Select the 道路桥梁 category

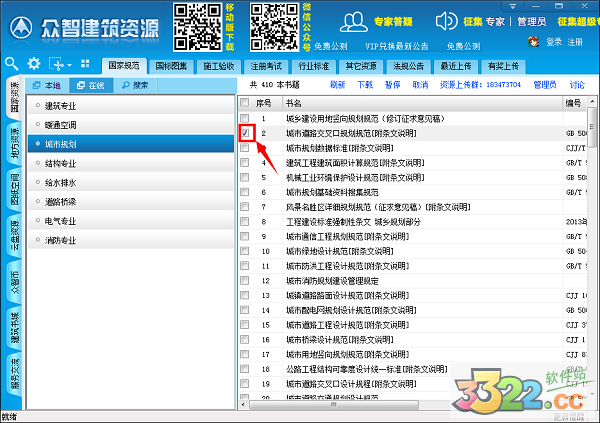pyautogui.click(x=131, y=202)
